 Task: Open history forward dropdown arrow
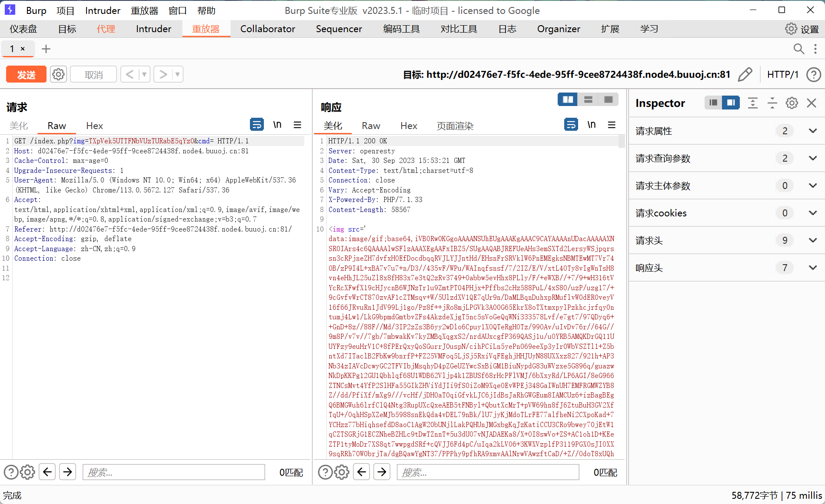[x=177, y=74]
